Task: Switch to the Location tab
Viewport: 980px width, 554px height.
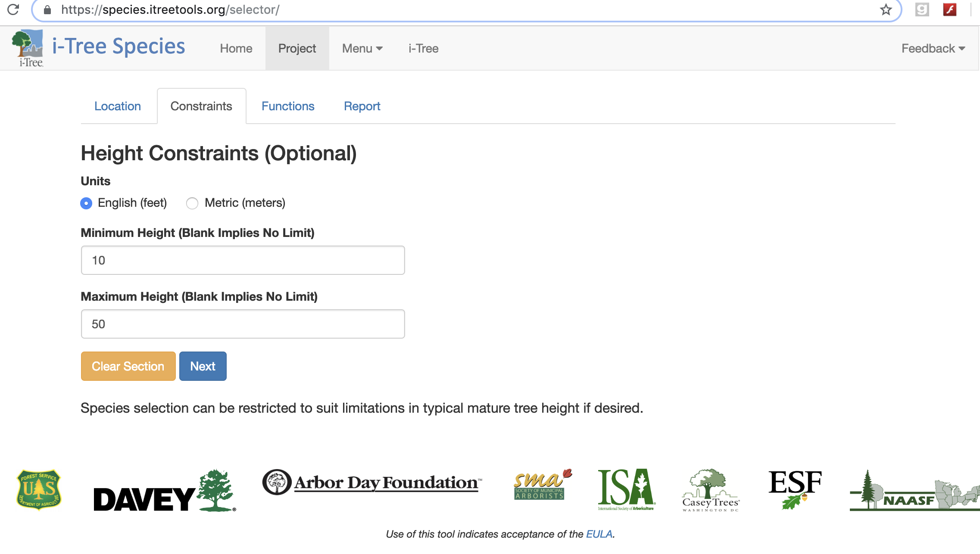Action: 118,106
